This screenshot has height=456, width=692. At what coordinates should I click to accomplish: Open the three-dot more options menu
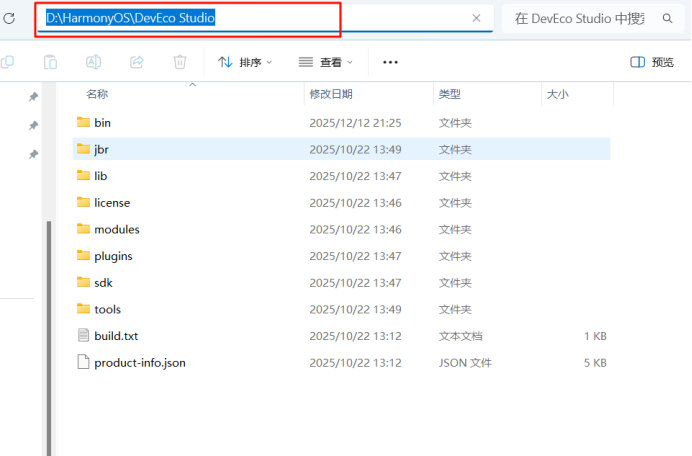(x=390, y=62)
